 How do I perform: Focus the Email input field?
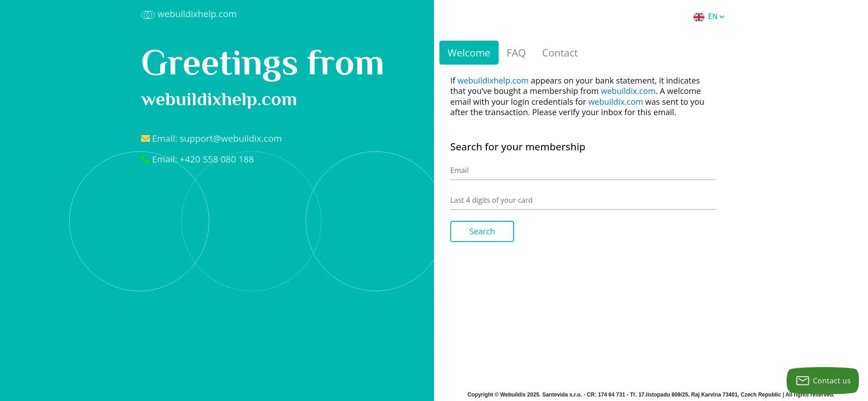tap(583, 171)
